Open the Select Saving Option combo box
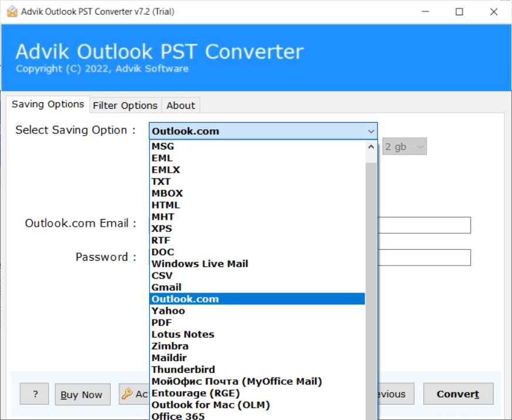 (263, 132)
